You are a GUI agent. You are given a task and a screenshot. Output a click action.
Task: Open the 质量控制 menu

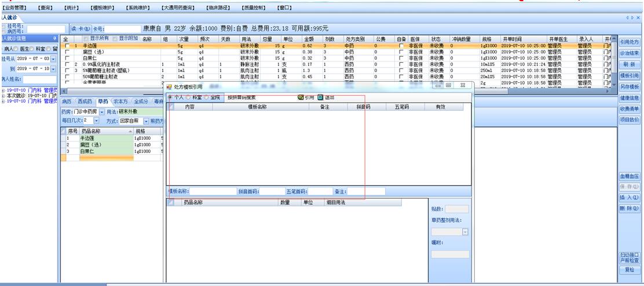click(x=254, y=8)
